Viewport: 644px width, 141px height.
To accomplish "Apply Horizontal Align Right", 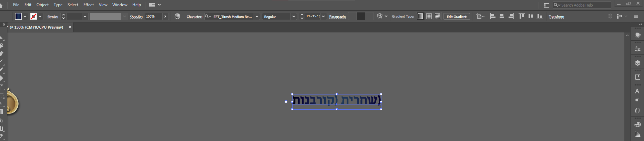I will (511, 16).
